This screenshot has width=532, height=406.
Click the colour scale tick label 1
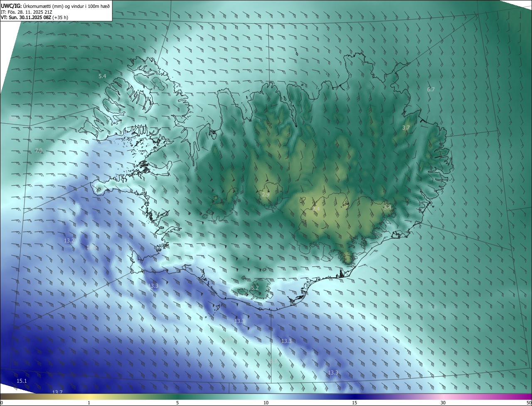[89, 403]
